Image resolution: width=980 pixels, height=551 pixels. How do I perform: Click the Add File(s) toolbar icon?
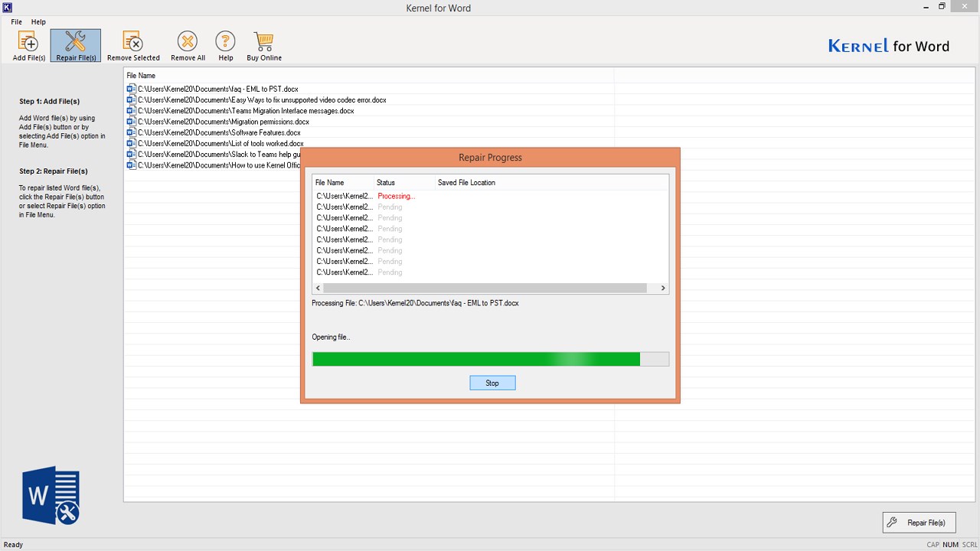point(29,46)
